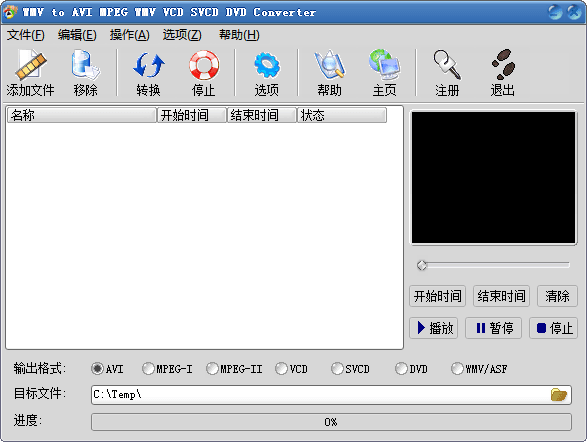The height and width of the screenshot is (442, 587).
Task: Click the 开始时间 button under preview
Action: pos(437,296)
